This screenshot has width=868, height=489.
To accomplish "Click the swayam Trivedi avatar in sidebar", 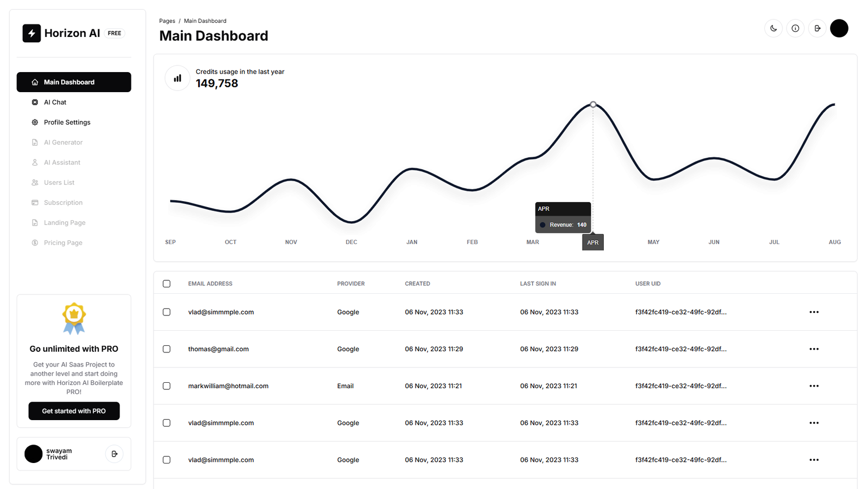I will (34, 454).
